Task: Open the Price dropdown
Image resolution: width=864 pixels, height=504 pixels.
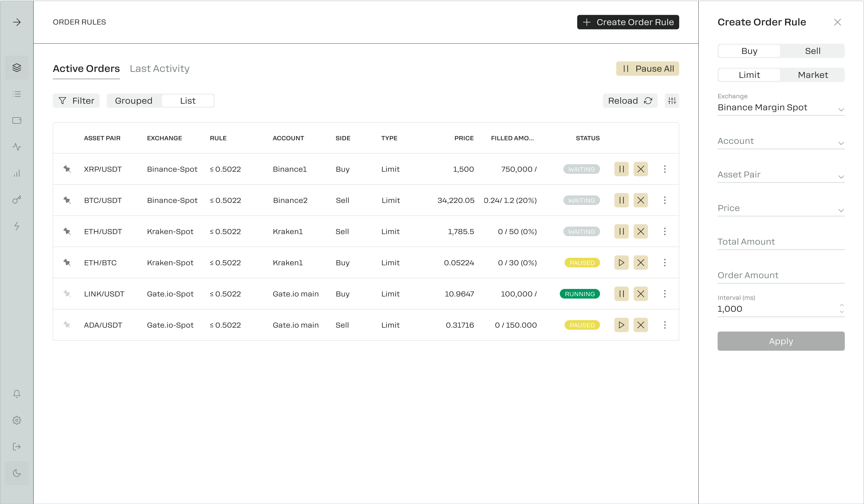Action: click(781, 208)
